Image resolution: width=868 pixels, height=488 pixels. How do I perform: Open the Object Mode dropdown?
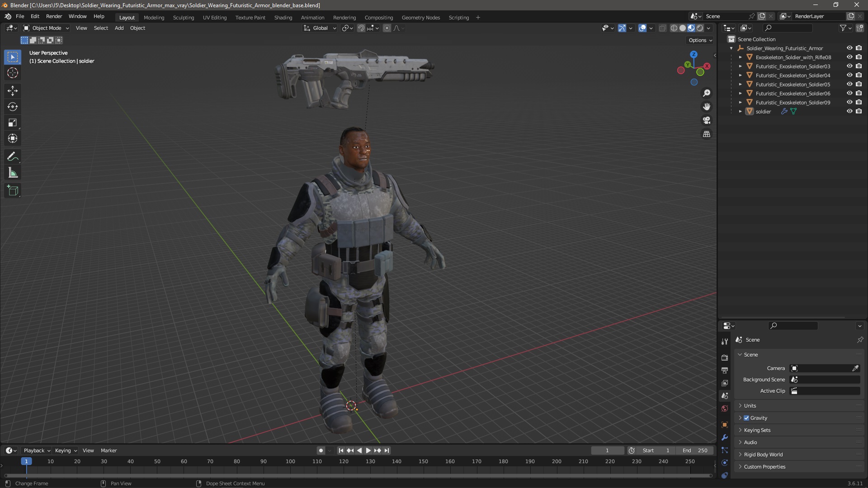click(46, 28)
